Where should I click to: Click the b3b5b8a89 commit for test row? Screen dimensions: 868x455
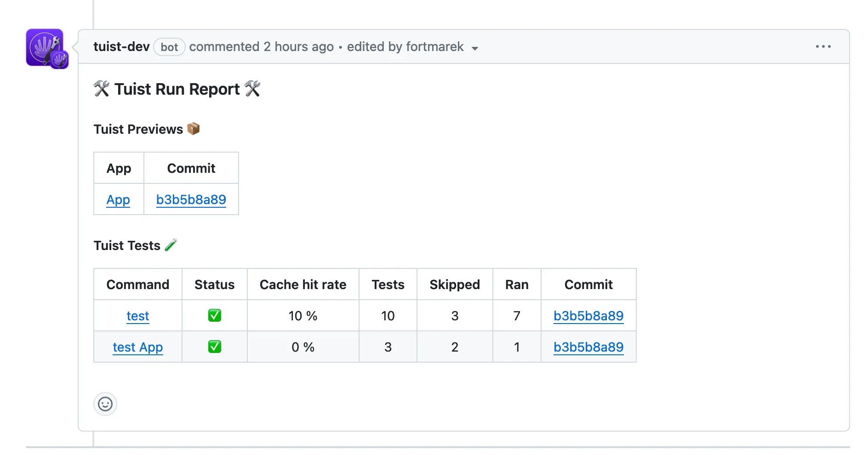point(588,316)
